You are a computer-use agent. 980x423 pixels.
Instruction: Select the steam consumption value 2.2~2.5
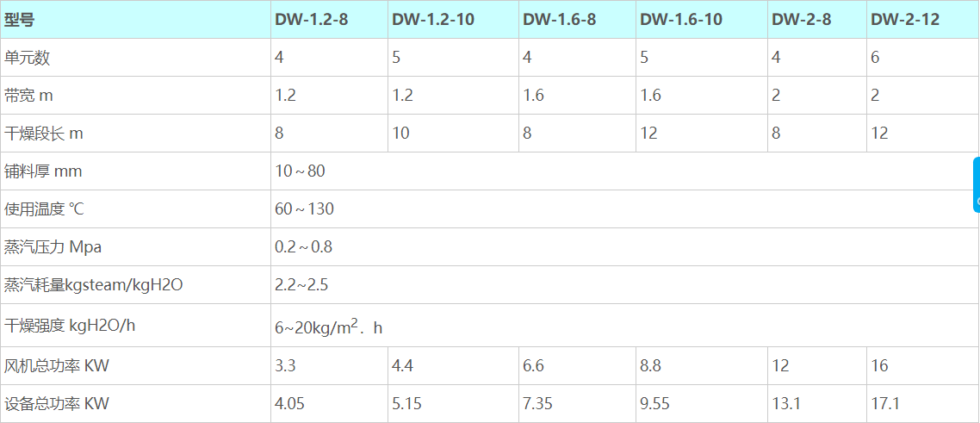tap(301, 285)
